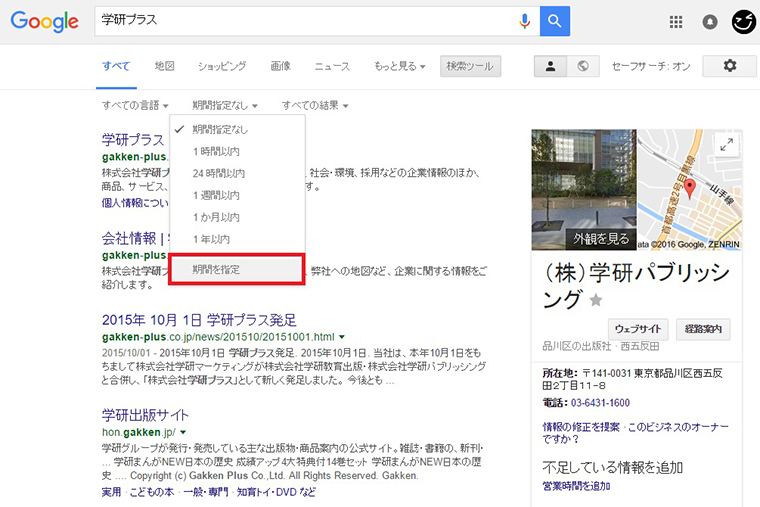
Task: Click the red map pin marker
Action: (689, 188)
